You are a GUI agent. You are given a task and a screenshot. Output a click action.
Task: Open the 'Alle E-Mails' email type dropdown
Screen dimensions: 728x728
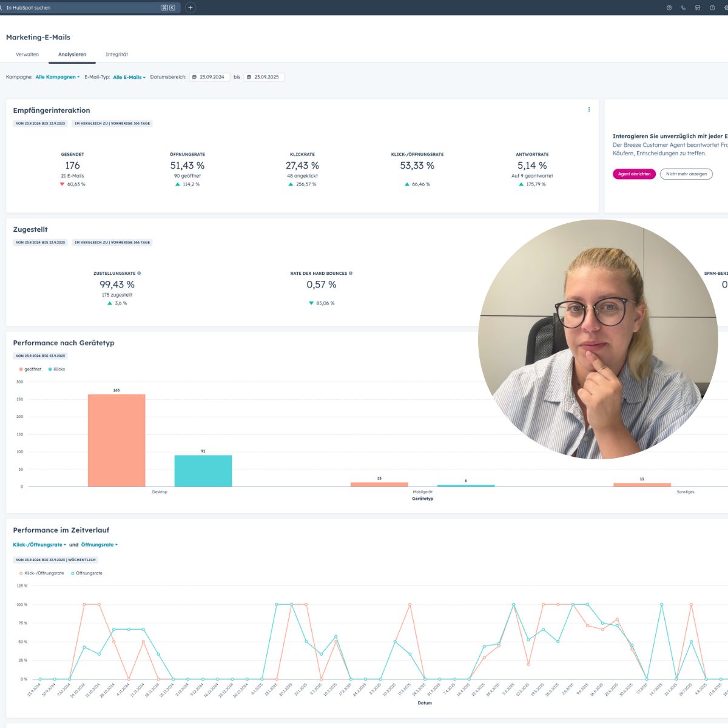point(129,77)
